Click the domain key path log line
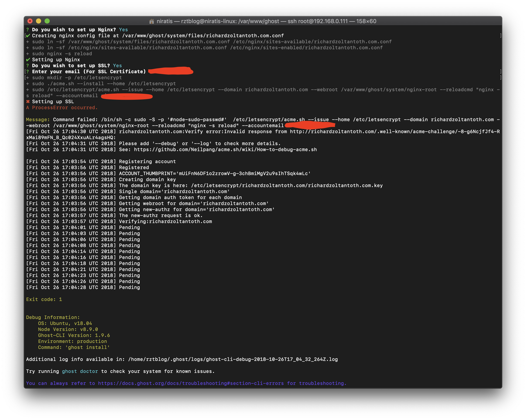 (x=205, y=185)
